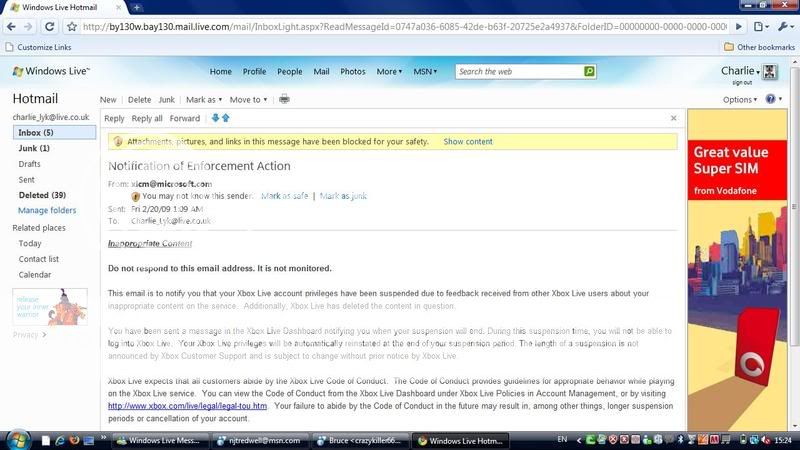Viewport: 800px width, 450px height.
Task: Open the More menu in the header
Action: (x=389, y=72)
